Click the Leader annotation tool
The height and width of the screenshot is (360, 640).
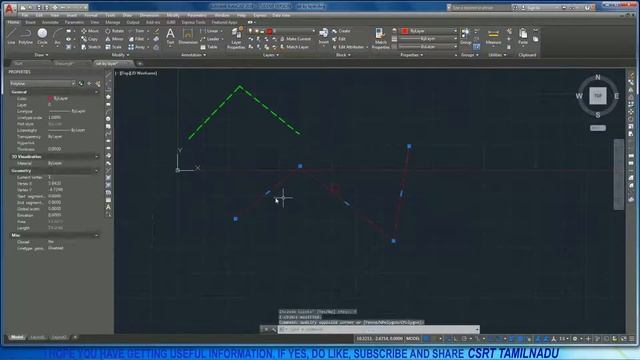[x=211, y=39]
